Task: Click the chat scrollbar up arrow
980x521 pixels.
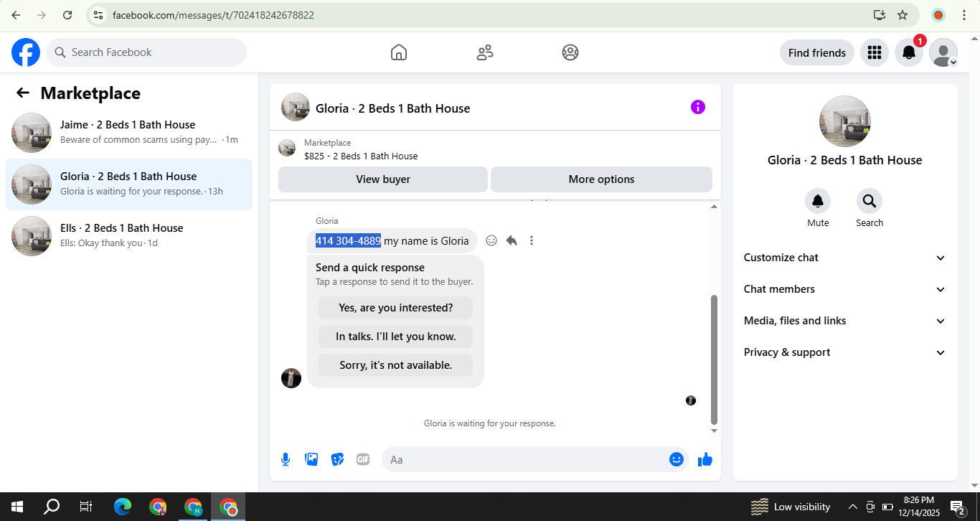Action: [x=714, y=207]
